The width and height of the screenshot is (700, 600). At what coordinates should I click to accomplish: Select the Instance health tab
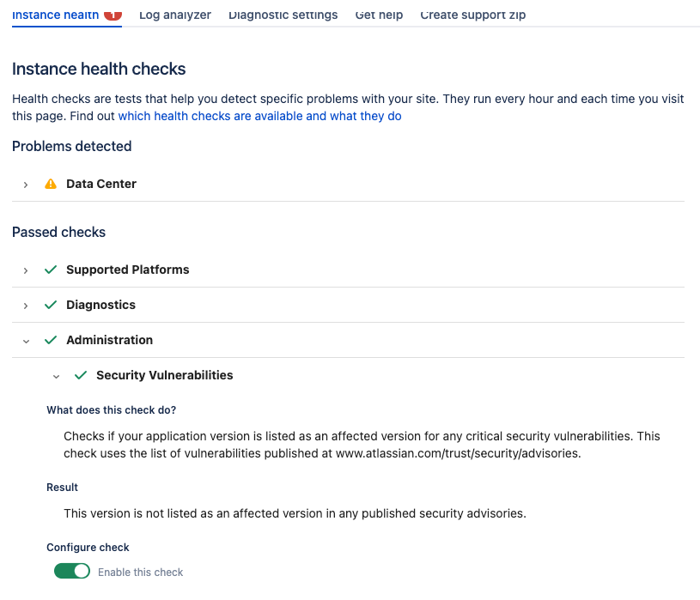(x=55, y=15)
